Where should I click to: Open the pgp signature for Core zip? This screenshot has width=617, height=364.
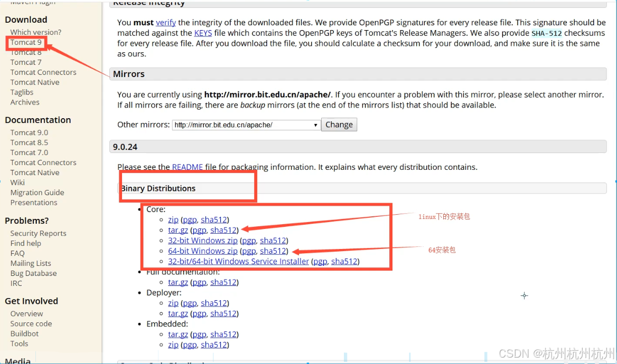(190, 220)
